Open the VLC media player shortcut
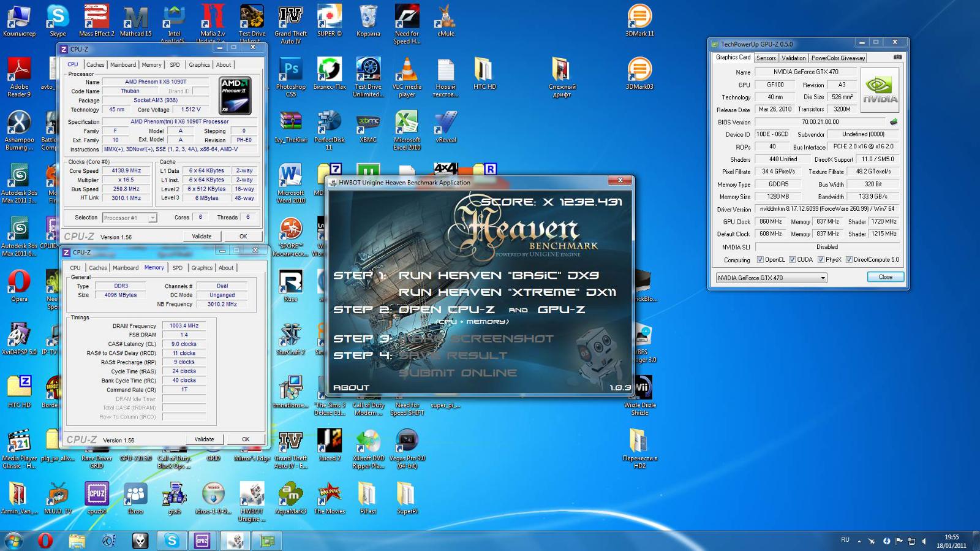Viewport: 980px width, 551px height. pos(407,77)
